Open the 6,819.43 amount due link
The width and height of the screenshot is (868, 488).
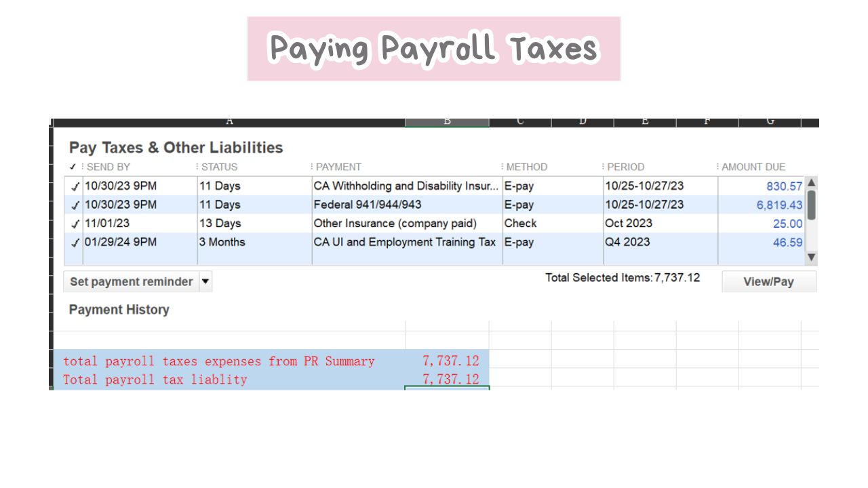click(780, 205)
